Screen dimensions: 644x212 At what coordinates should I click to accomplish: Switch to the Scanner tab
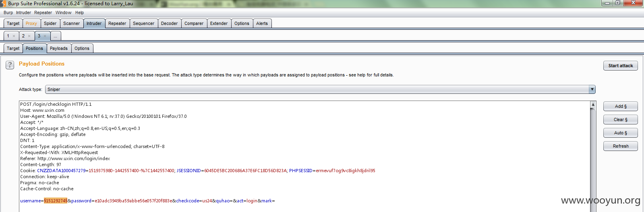pyautogui.click(x=72, y=23)
